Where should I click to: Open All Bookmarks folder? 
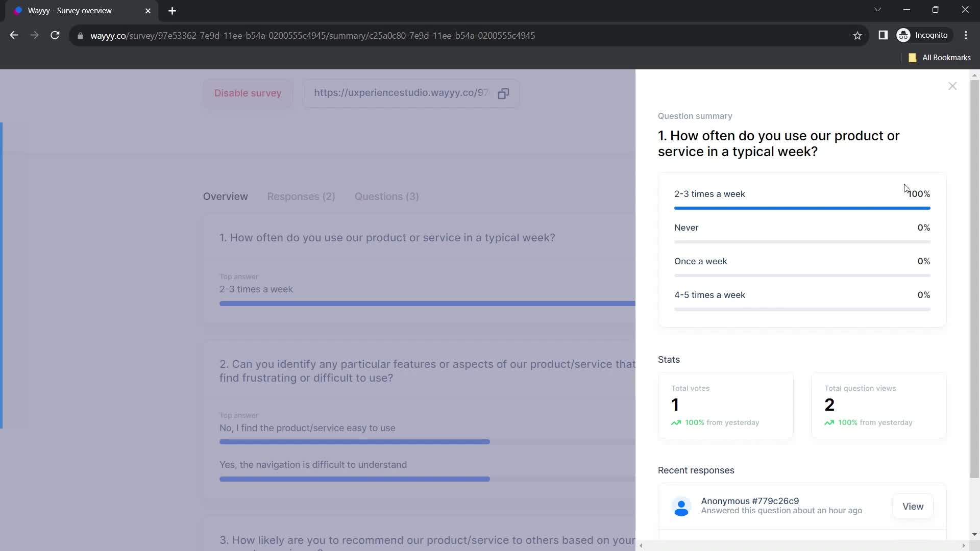(940, 58)
